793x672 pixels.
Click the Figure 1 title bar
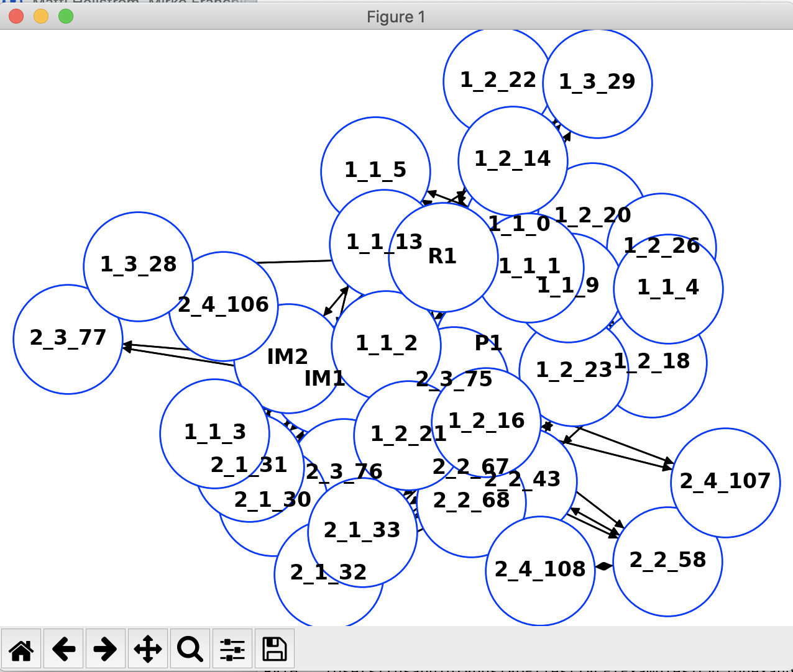tap(396, 17)
